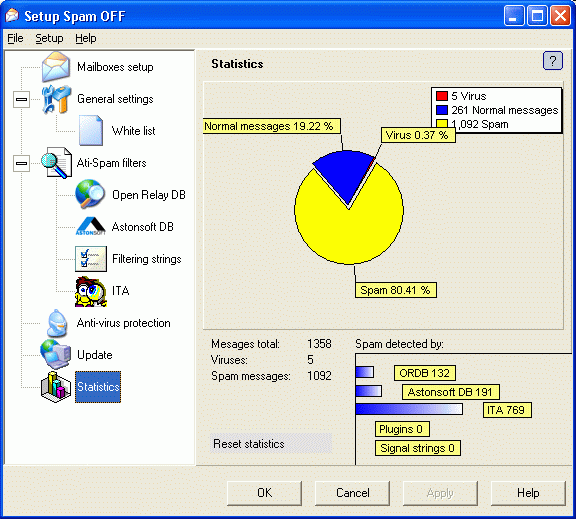This screenshot has height=519, width=576.
Task: Click the question mark help icon
Action: 552,61
